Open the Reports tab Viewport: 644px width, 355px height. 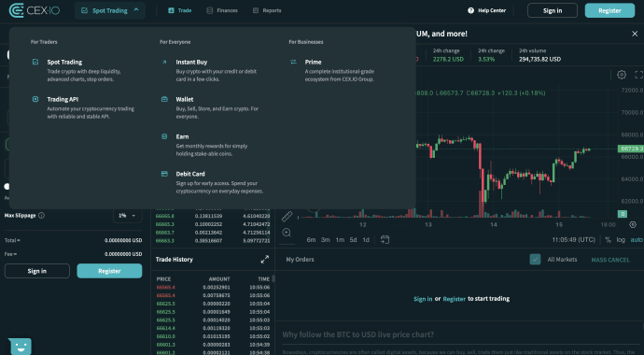[267, 10]
